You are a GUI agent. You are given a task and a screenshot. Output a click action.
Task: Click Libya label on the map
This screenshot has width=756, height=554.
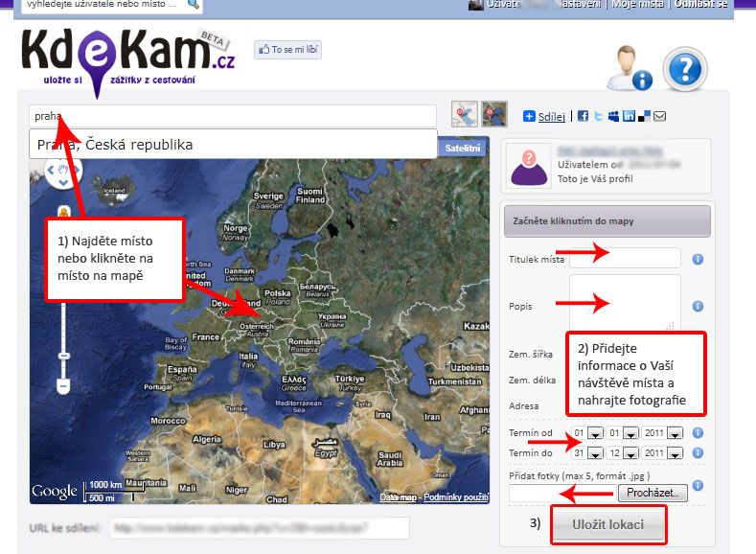[274, 445]
